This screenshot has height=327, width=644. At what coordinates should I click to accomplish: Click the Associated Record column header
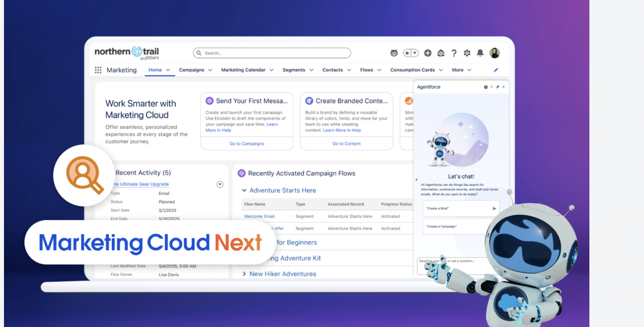click(x=345, y=205)
